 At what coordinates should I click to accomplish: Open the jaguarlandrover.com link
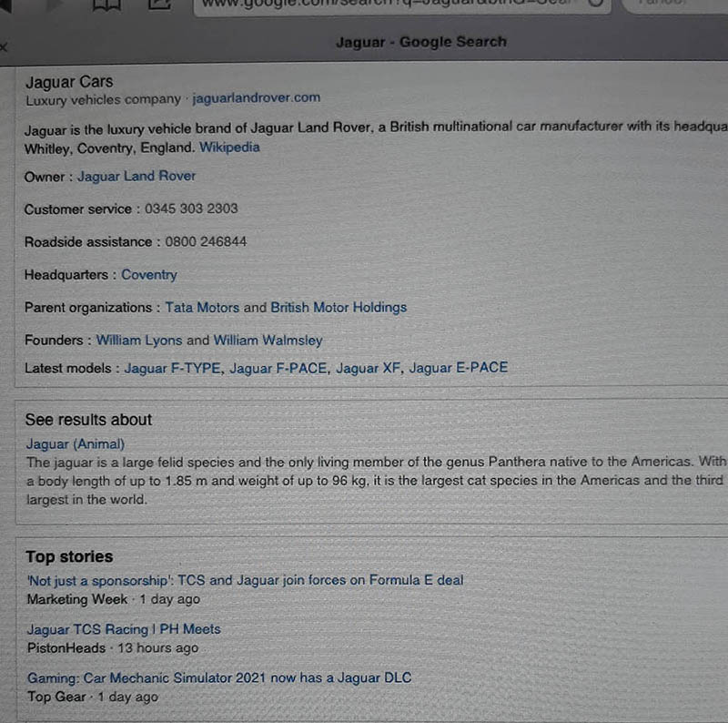click(257, 97)
